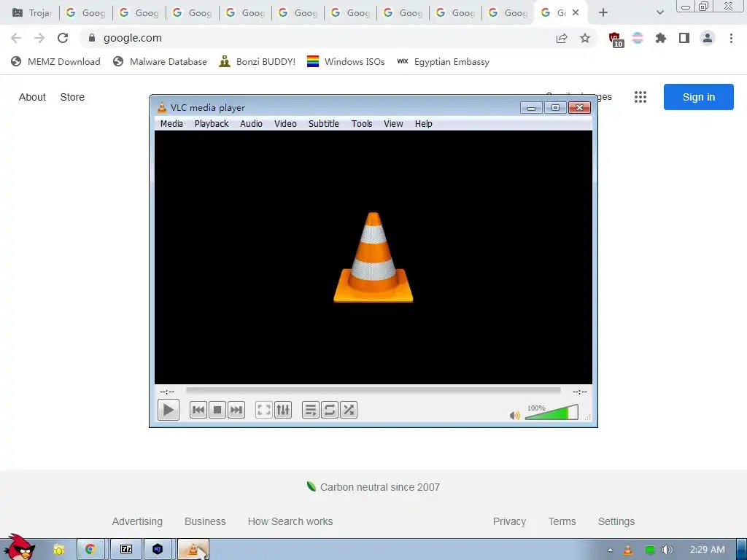The width and height of the screenshot is (747, 560).
Task: Go forward in Chrome
Action: [x=39, y=38]
